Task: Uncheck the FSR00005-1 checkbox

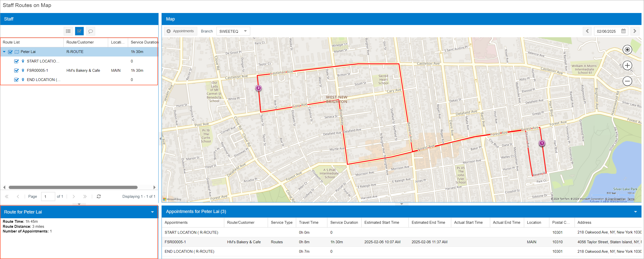Action: (x=16, y=70)
